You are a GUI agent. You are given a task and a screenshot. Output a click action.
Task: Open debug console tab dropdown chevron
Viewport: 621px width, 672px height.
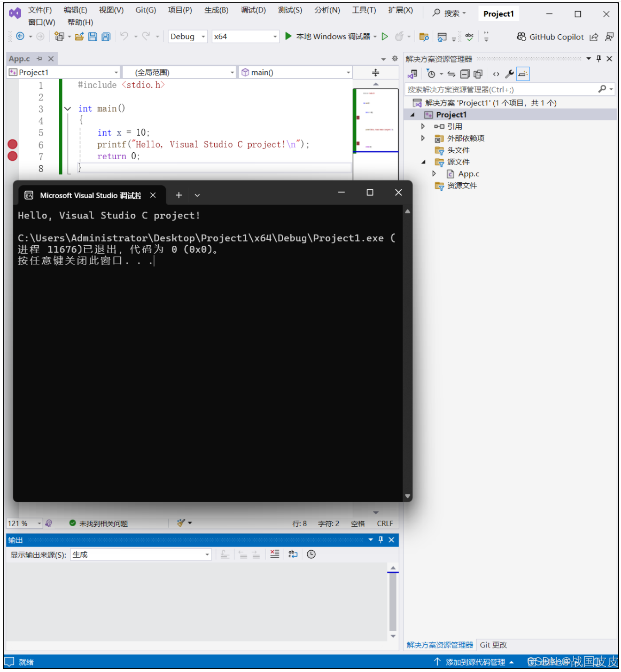197,195
